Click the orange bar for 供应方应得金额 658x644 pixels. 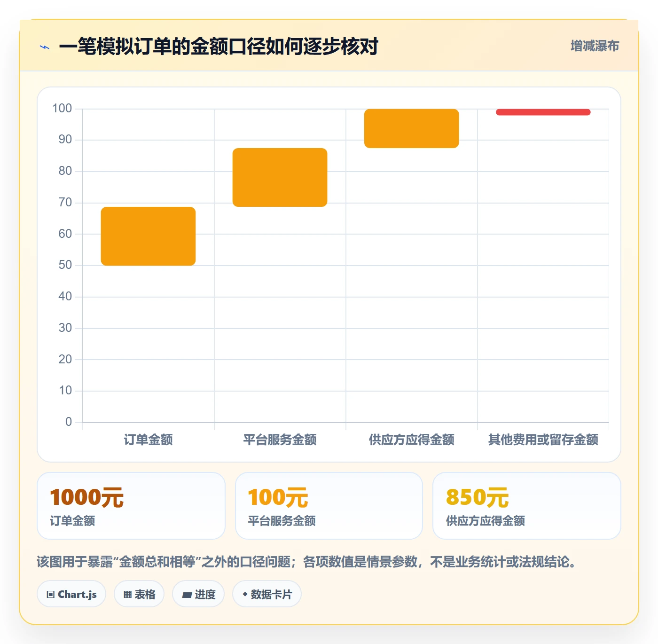click(x=411, y=128)
